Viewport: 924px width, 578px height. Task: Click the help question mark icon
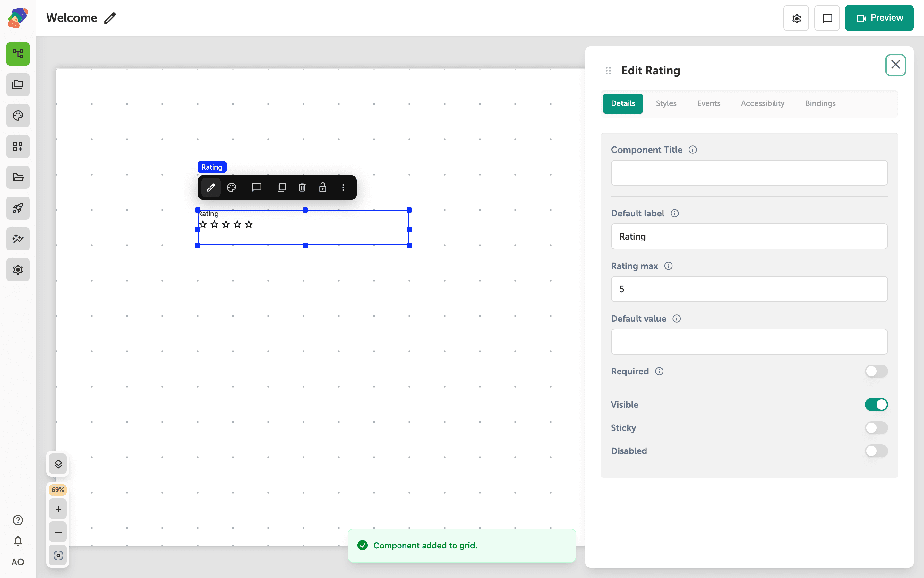pos(18,520)
